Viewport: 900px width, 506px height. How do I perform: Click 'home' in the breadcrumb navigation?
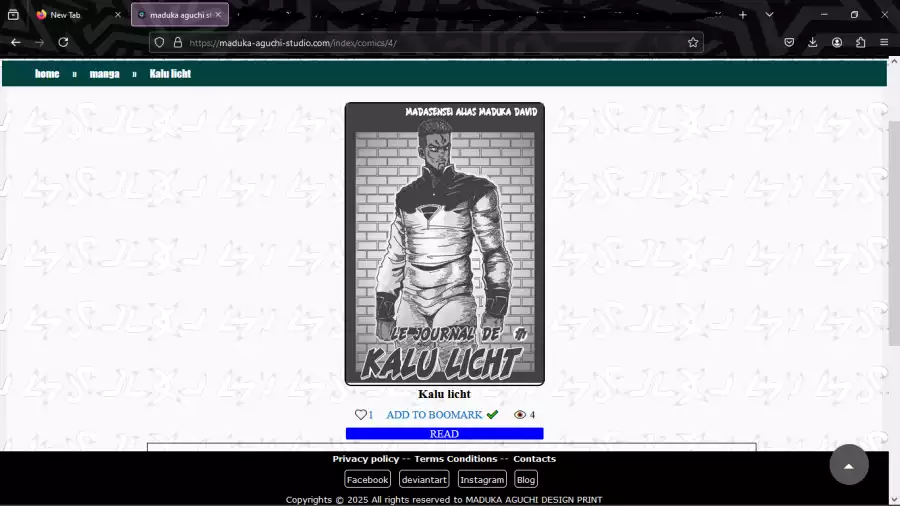(x=47, y=74)
